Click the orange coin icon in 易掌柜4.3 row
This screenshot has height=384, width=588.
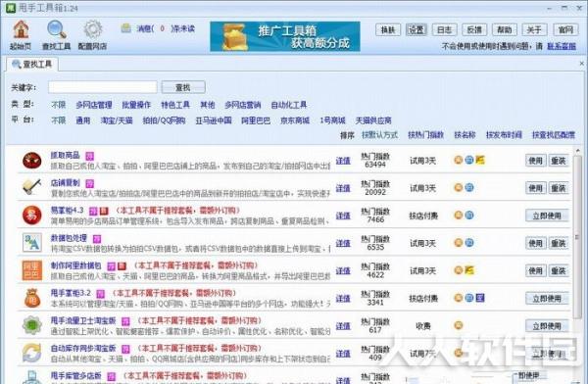[x=458, y=215]
